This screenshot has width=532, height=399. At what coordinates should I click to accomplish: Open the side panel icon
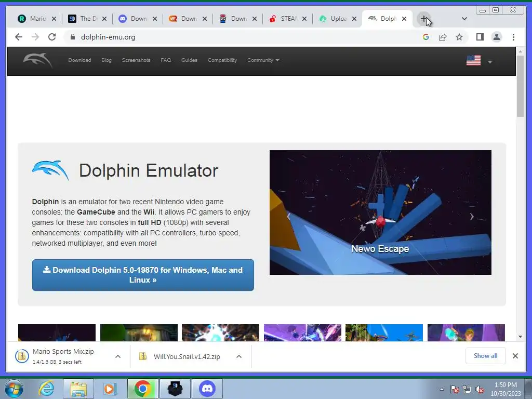point(480,37)
